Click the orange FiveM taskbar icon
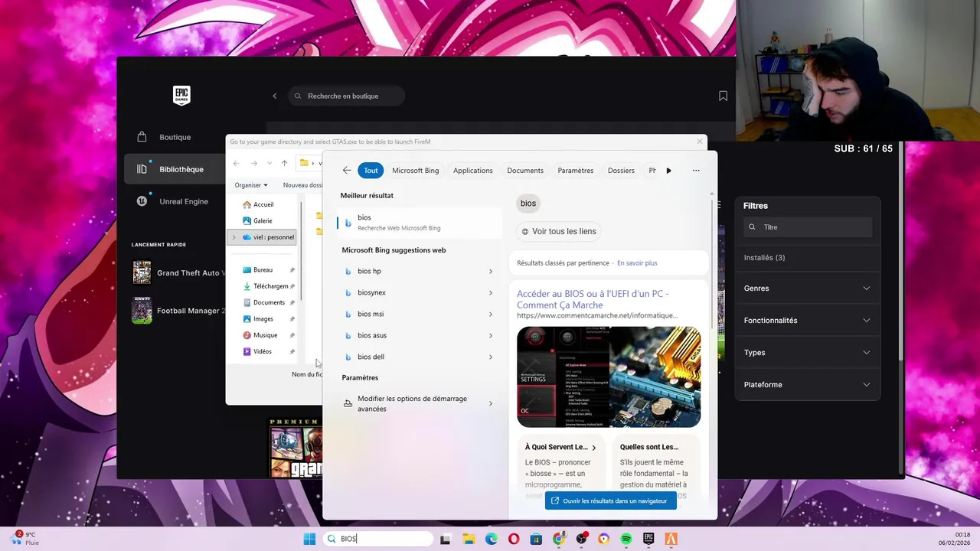 tap(671, 539)
